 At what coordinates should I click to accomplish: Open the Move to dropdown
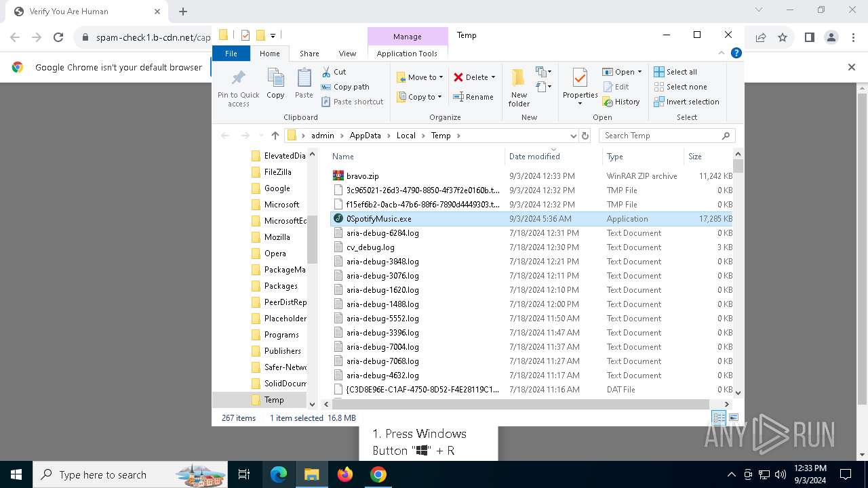420,77
